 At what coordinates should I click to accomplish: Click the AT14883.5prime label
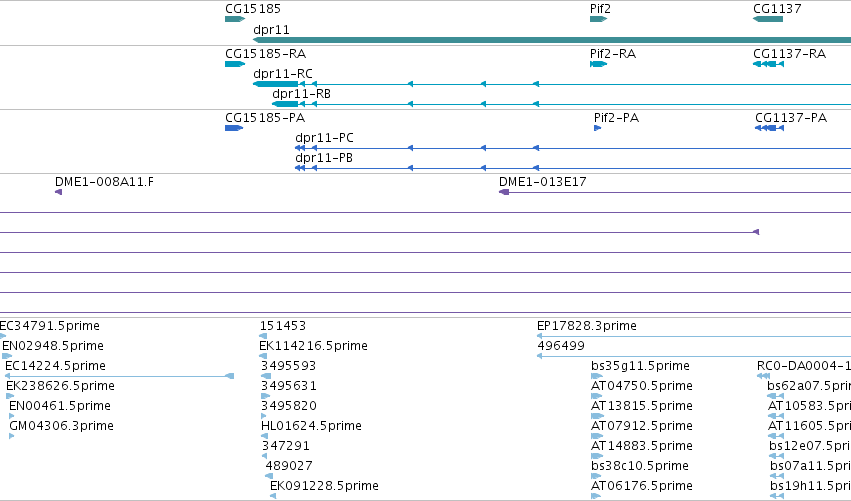tap(642, 446)
